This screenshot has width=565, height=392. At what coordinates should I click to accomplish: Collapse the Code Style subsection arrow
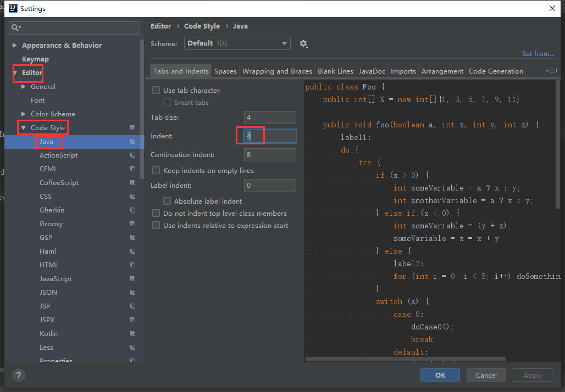tap(24, 128)
